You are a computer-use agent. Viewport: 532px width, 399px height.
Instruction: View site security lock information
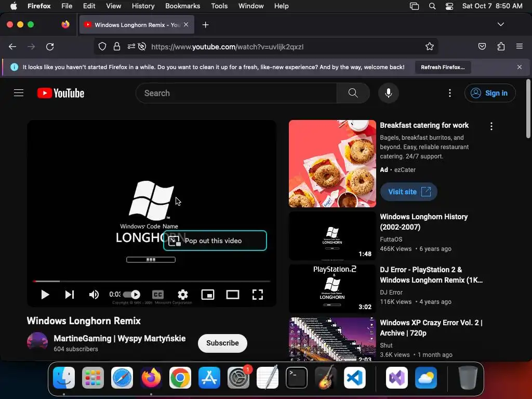click(x=117, y=46)
